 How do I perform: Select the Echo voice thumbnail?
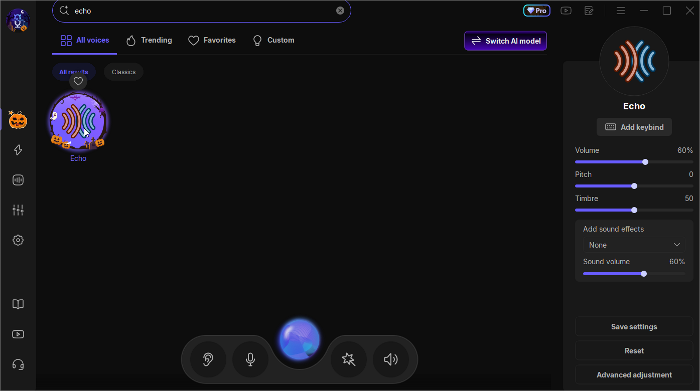point(78,121)
